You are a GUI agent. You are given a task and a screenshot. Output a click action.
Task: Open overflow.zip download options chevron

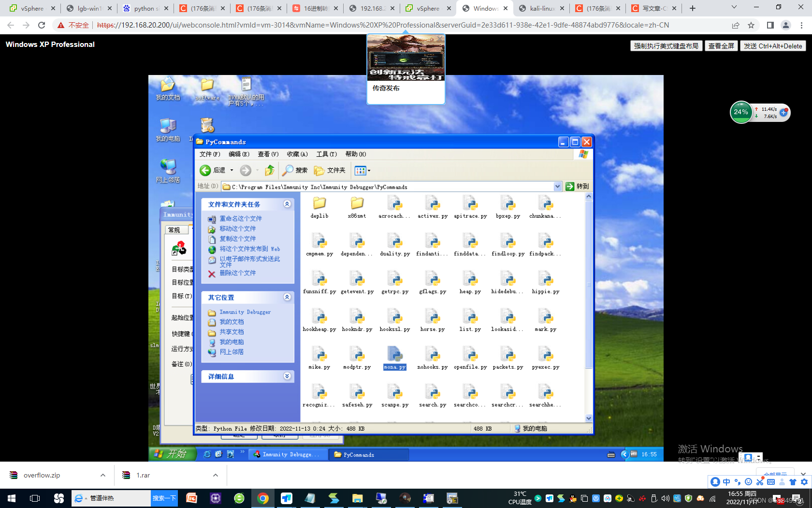[x=103, y=475]
